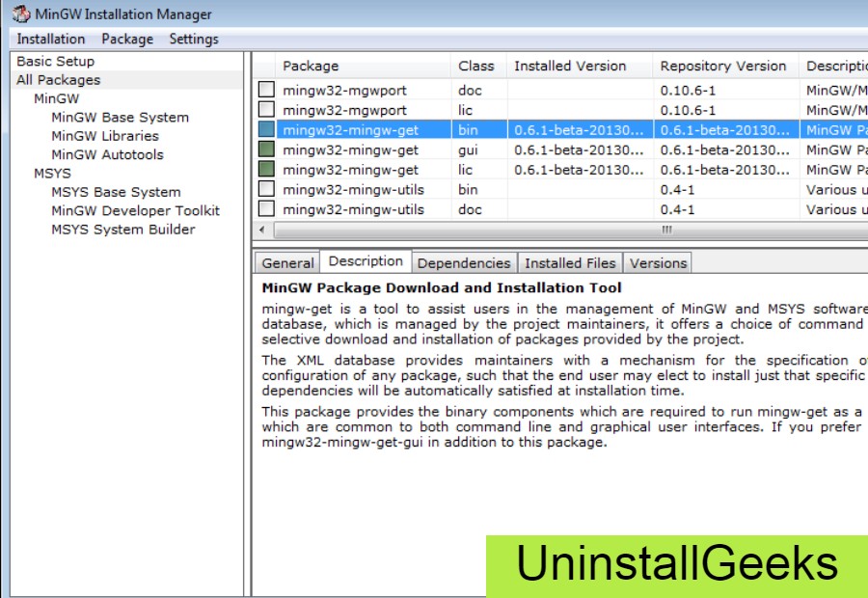
Task: Toggle checkbox for mingw32-mingw-get gui
Action: point(266,149)
